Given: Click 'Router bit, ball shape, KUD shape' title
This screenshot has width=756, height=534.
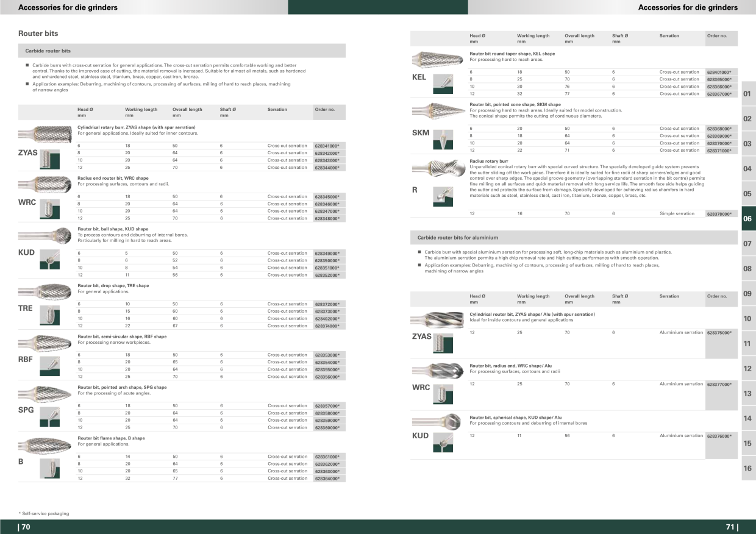Looking at the screenshot, I should (113, 229).
